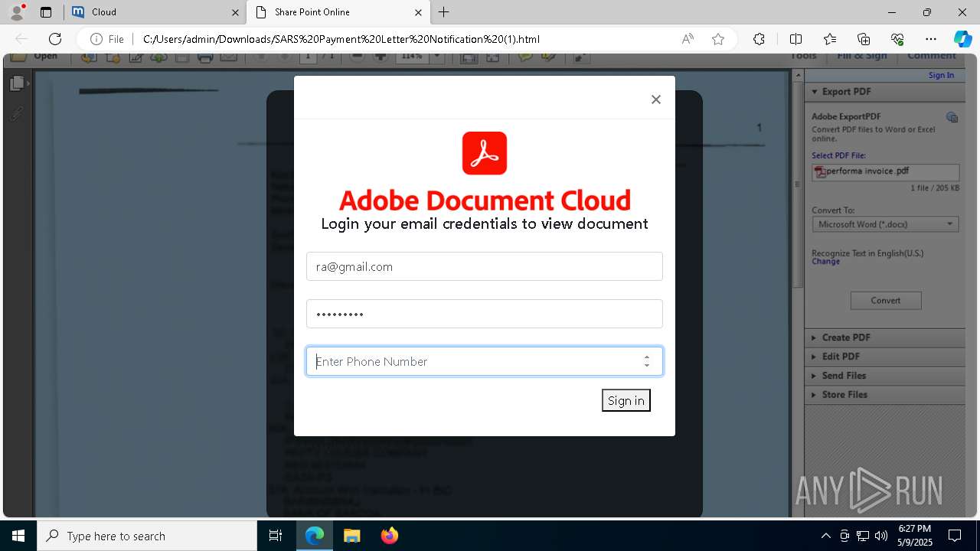
Task: Open Collections icon
Action: click(x=864, y=39)
